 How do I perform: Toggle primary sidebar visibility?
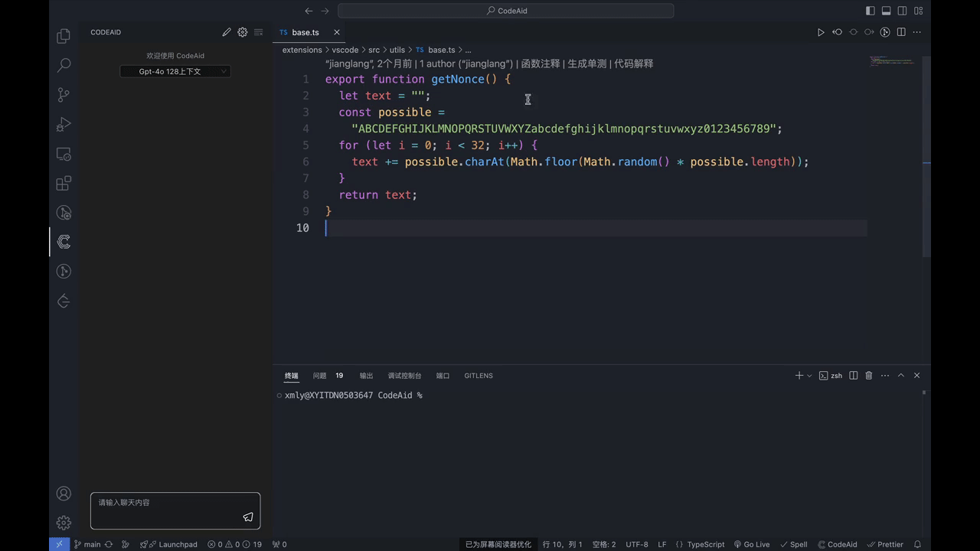[x=870, y=11]
